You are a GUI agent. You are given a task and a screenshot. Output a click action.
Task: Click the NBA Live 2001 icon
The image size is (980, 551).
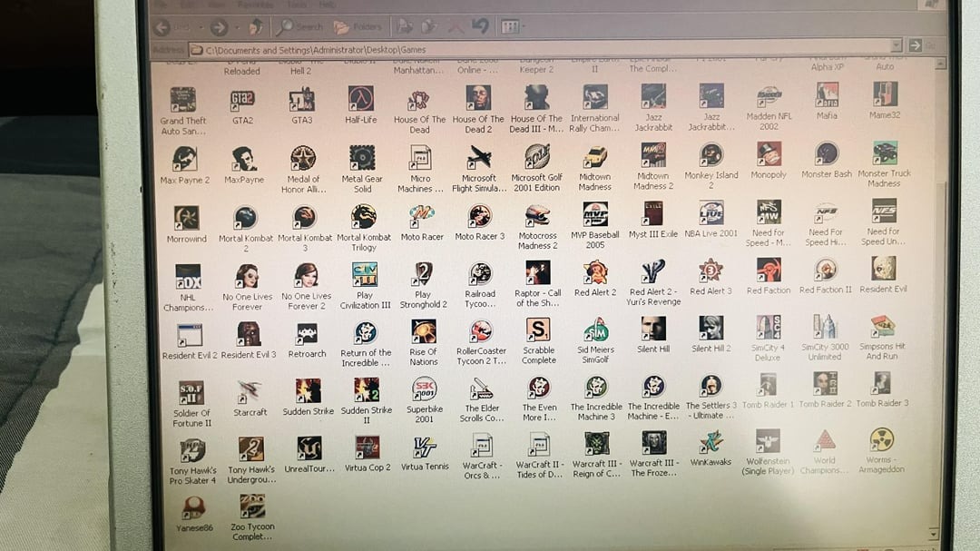(711, 213)
